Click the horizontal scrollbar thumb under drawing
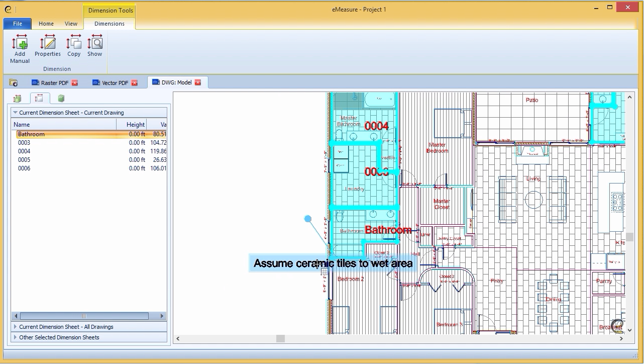The height and width of the screenshot is (364, 644). (x=281, y=339)
